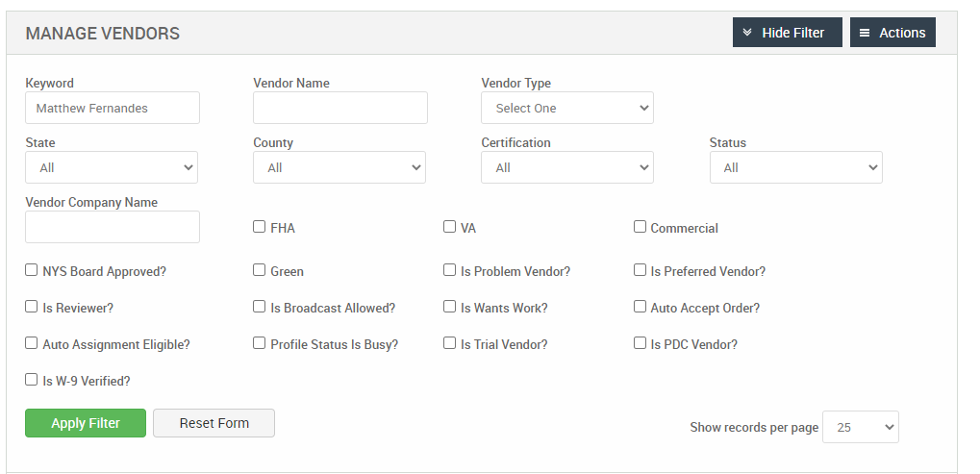Image resolution: width=980 pixels, height=474 pixels.
Task: Open the Actions menu
Action: coord(892,33)
